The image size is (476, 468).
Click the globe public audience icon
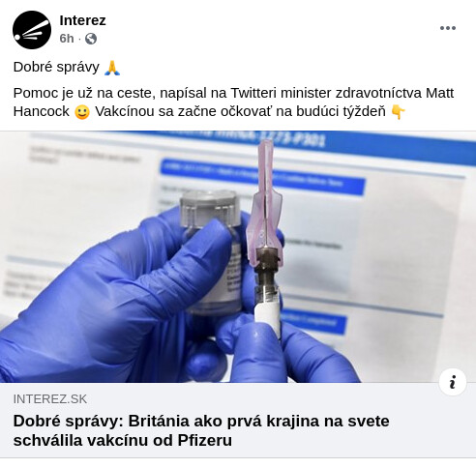91,39
